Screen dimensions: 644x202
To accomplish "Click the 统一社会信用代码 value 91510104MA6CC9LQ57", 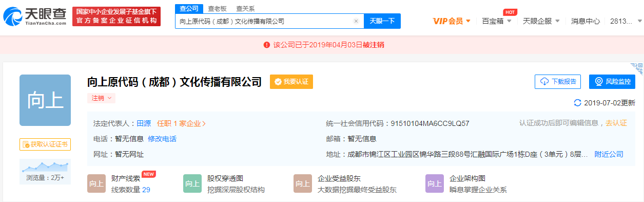I will pyautogui.click(x=430, y=123).
